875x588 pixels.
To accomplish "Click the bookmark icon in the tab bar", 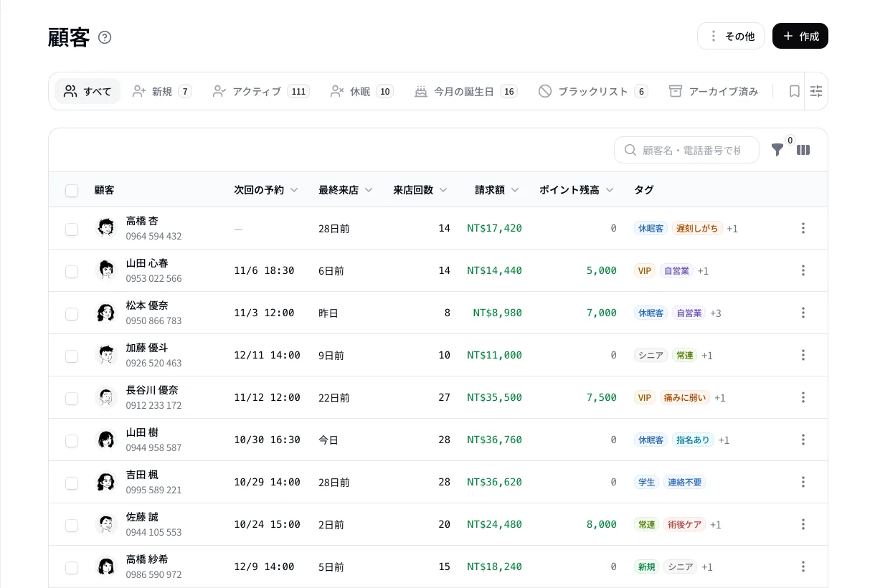I will pyautogui.click(x=794, y=91).
